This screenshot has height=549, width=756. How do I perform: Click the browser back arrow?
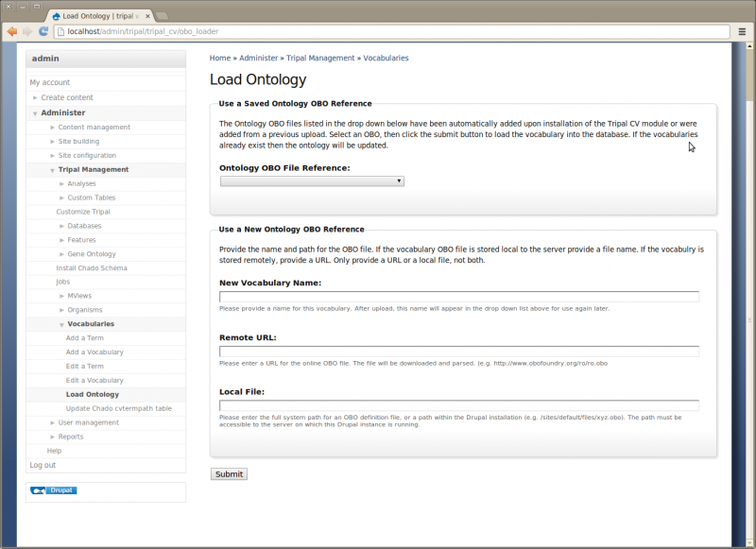pos(12,31)
